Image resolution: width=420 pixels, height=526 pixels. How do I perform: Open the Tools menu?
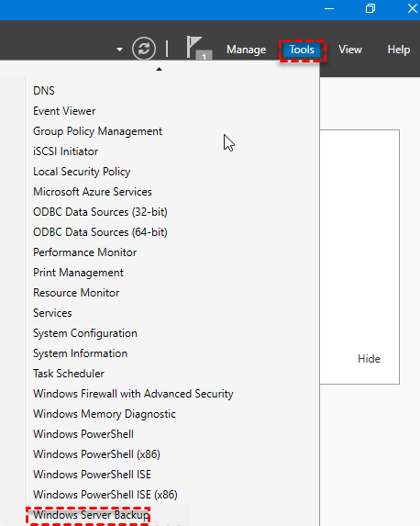point(302,50)
